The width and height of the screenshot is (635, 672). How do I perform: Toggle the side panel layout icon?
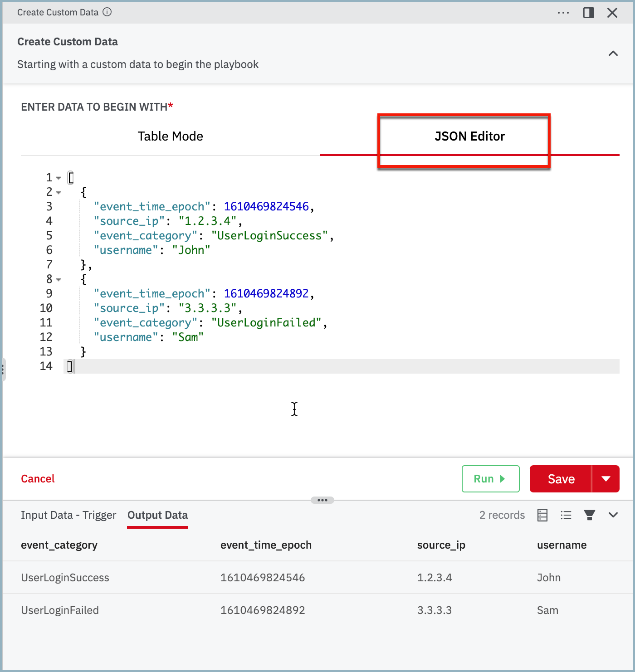(x=589, y=13)
